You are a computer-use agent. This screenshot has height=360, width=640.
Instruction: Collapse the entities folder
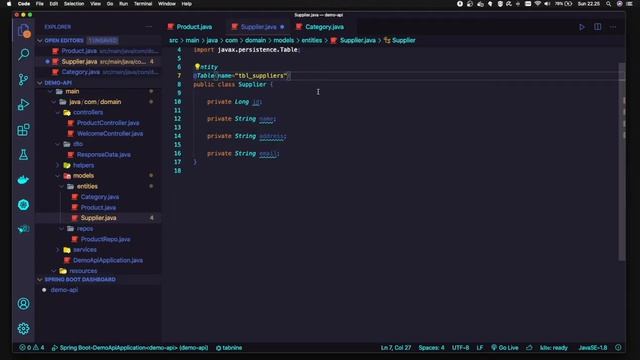click(x=62, y=187)
